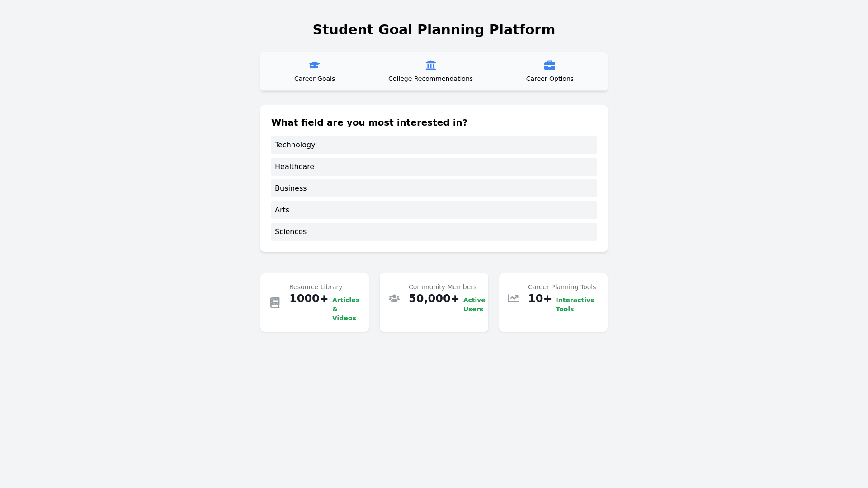The image size is (868, 488).
Task: Click the briefcase Career Options icon
Action: (x=550, y=66)
